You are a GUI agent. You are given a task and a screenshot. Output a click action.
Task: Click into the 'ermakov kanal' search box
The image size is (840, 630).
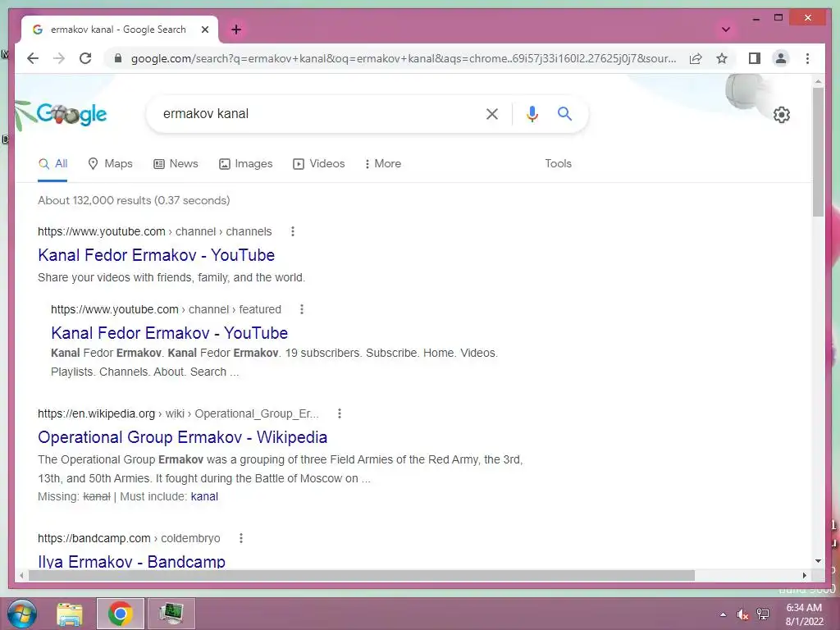point(316,113)
